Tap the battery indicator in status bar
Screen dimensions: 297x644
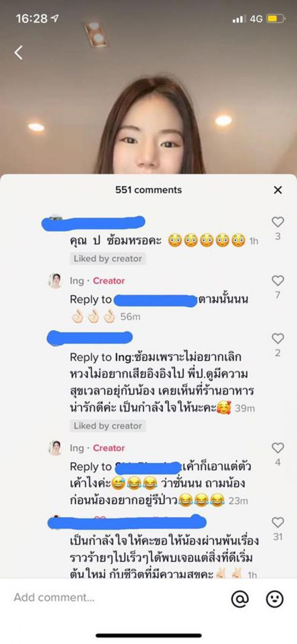point(275,19)
